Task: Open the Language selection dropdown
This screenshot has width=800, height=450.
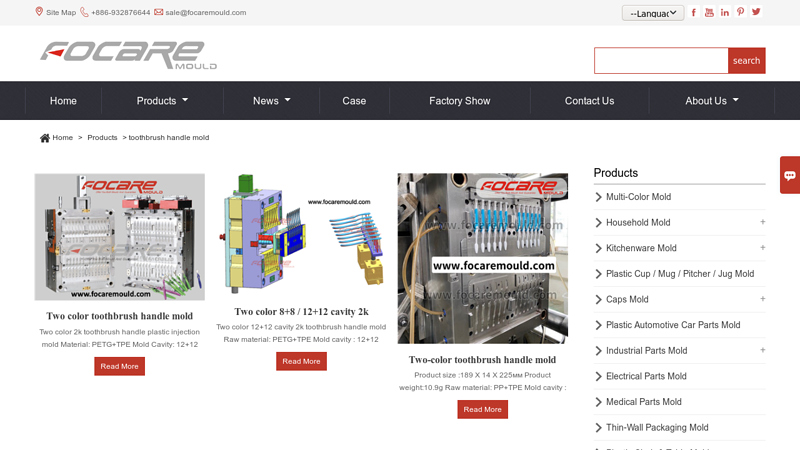Action: [x=653, y=13]
